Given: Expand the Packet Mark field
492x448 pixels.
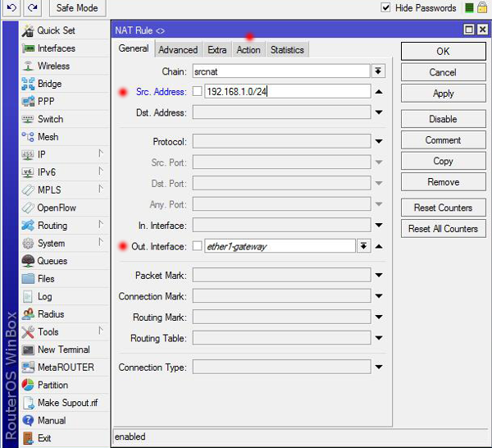Looking at the screenshot, I should pyautogui.click(x=379, y=275).
